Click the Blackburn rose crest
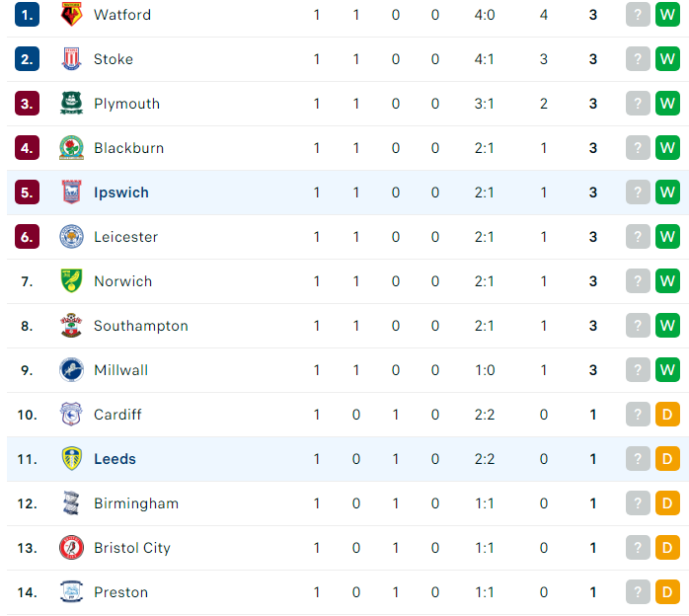Image resolution: width=689 pixels, height=616 pixels. tap(71, 148)
